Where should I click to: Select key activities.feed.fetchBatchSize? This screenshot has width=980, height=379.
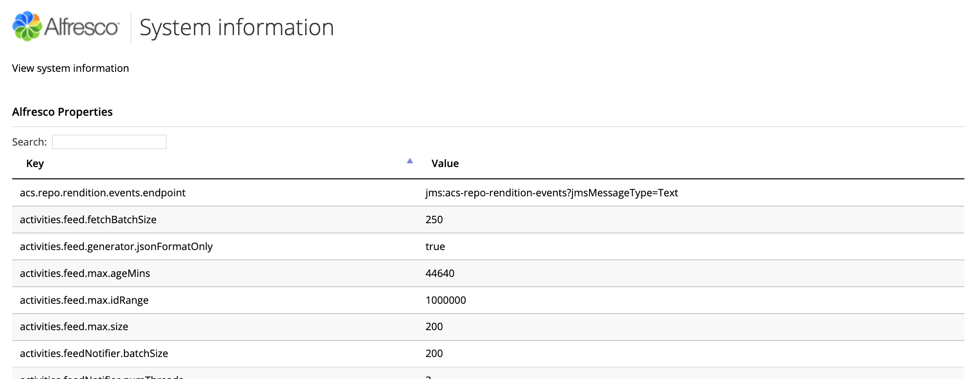pos(88,220)
